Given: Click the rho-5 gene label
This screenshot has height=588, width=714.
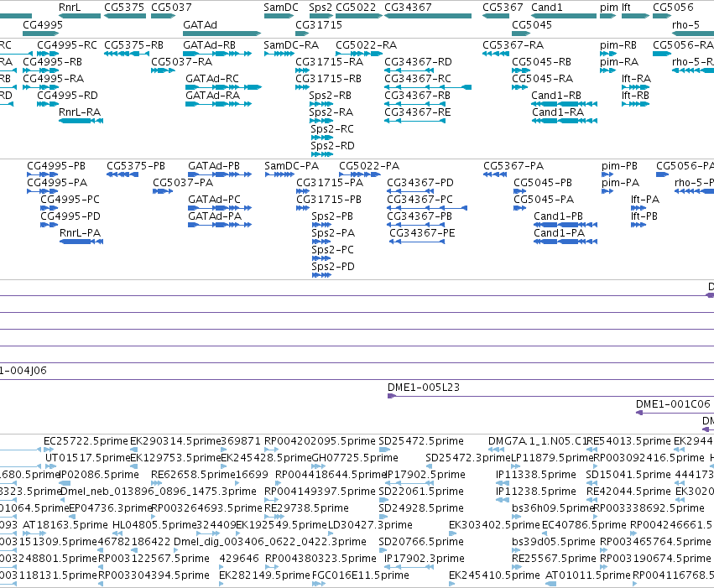Looking at the screenshot, I should coord(685,25).
